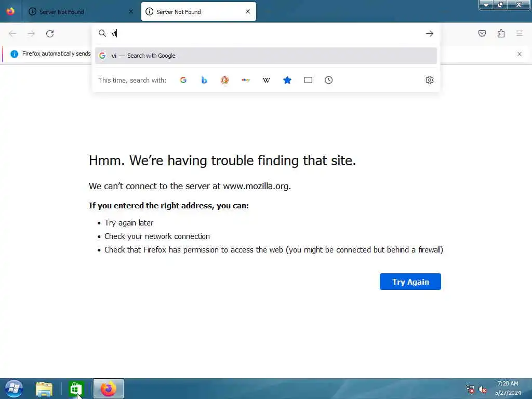The width and height of the screenshot is (532, 399).
Task: Search this time with DuckDuckGo icon
Action: (x=224, y=80)
